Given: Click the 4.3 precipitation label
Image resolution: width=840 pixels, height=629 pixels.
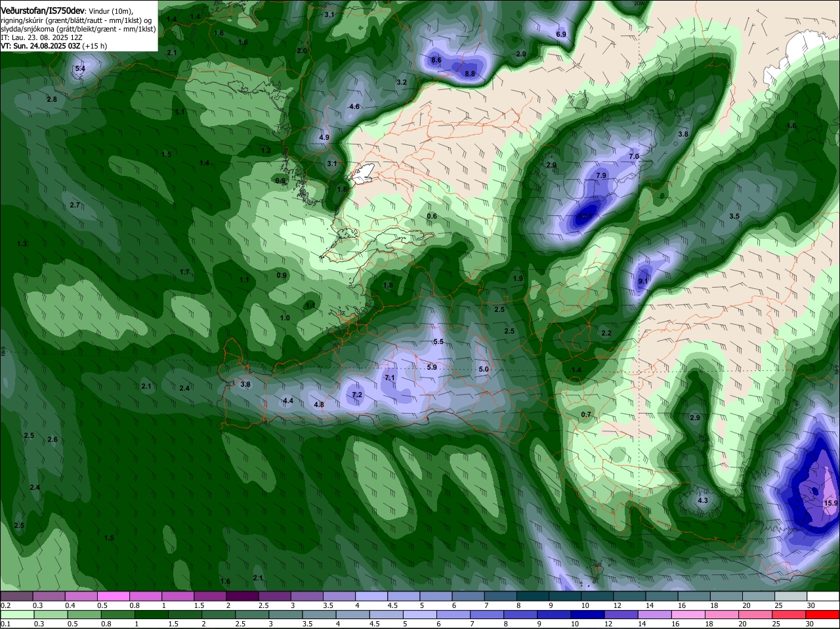Looking at the screenshot, I should (x=703, y=500).
